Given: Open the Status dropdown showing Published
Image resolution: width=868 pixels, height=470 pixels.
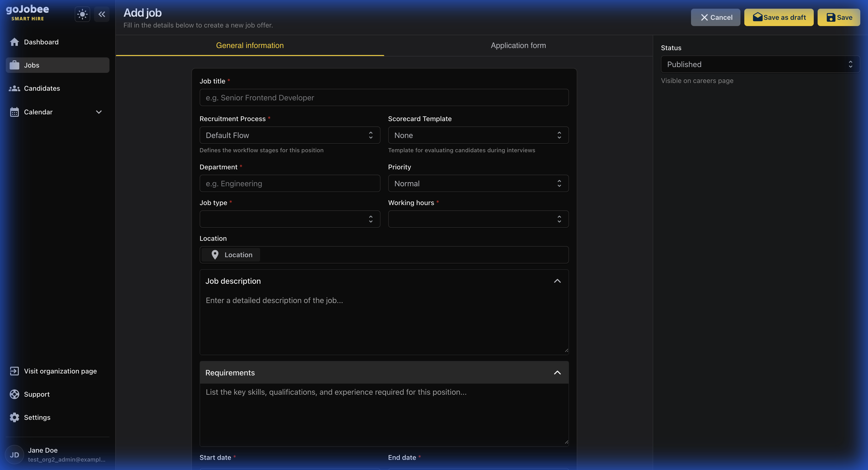Looking at the screenshot, I should coord(760,64).
